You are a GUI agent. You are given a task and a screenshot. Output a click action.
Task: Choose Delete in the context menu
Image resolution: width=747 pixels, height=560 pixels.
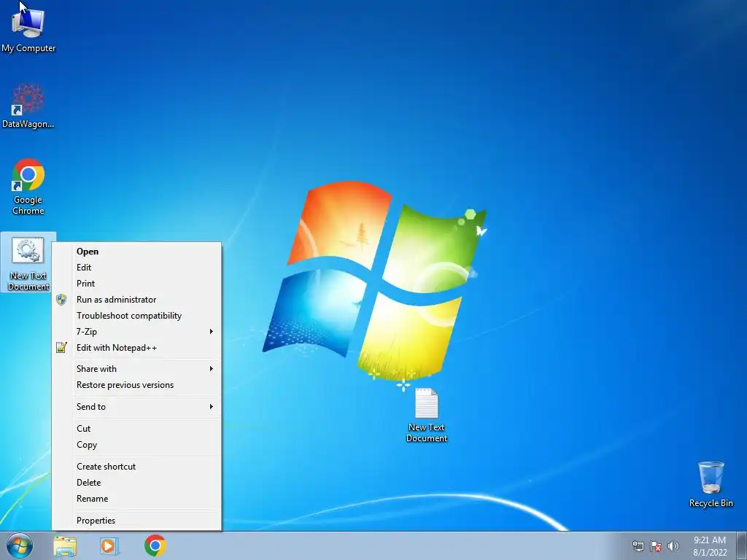coord(136,483)
